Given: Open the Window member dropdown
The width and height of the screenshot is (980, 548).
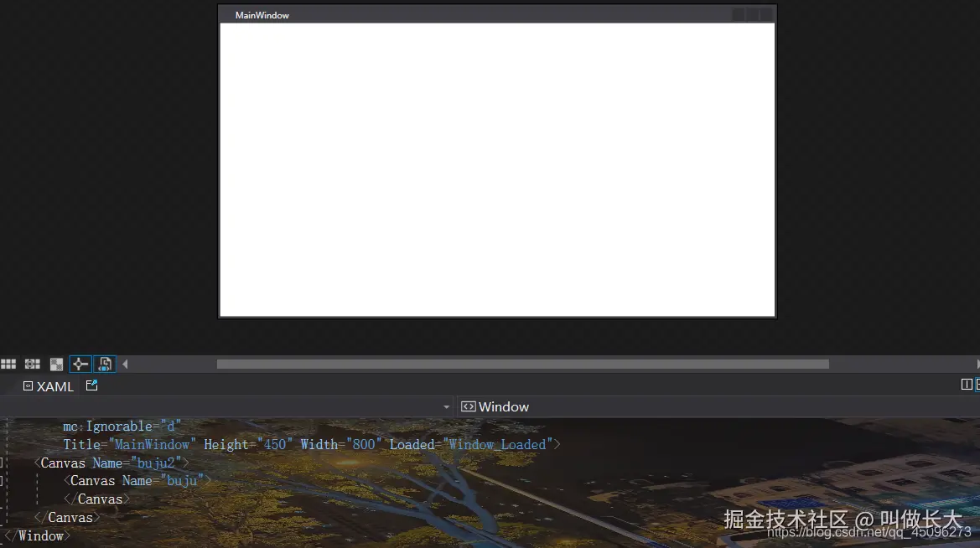Looking at the screenshot, I should (718, 406).
